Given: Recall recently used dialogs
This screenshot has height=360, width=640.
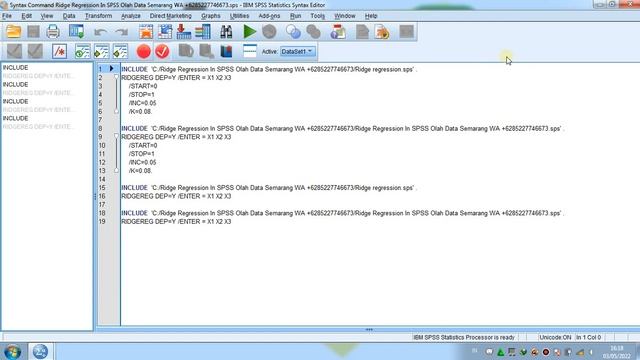Looking at the screenshot, I should [x=76, y=31].
